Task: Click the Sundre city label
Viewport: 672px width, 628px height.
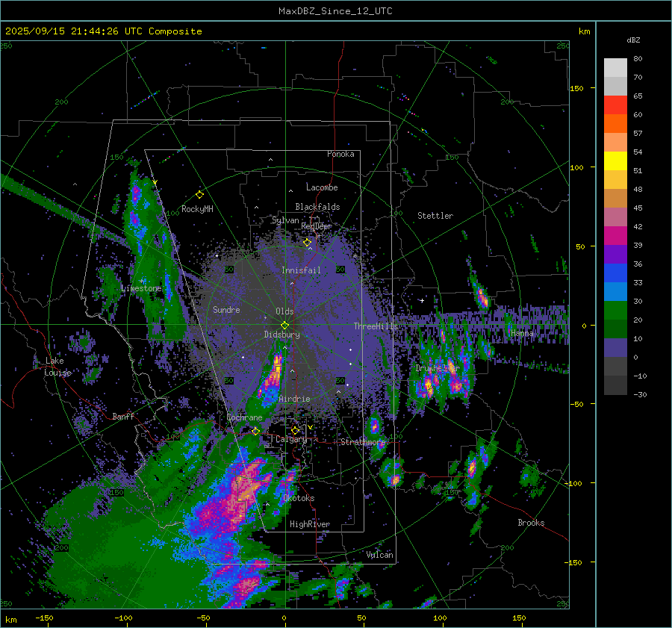Action: 226,309
